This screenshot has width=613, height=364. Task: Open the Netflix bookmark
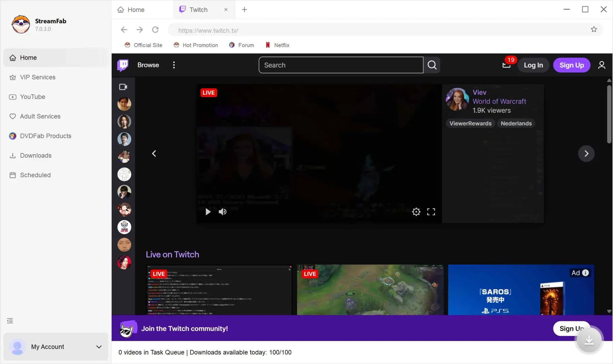click(x=277, y=45)
